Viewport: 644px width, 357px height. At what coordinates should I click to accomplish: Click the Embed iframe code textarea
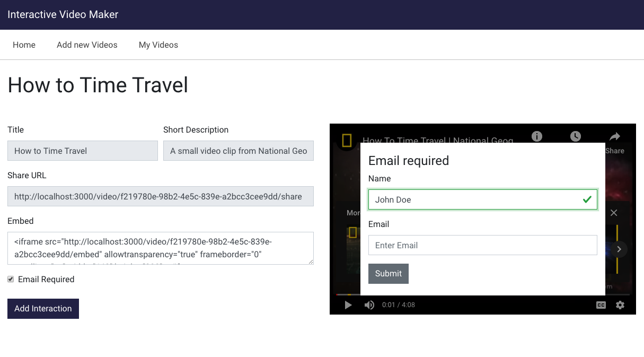click(x=161, y=248)
